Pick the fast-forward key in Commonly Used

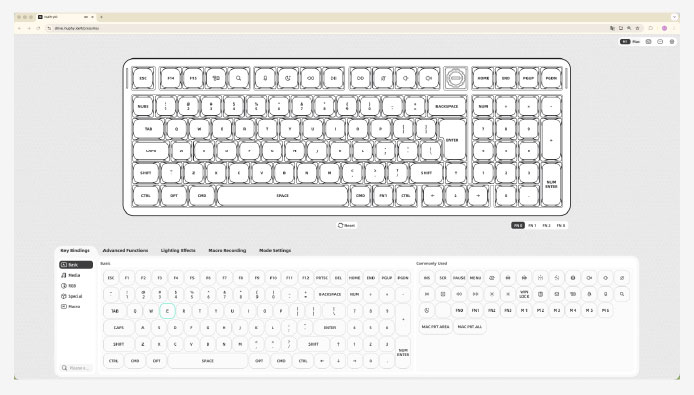pos(475,294)
